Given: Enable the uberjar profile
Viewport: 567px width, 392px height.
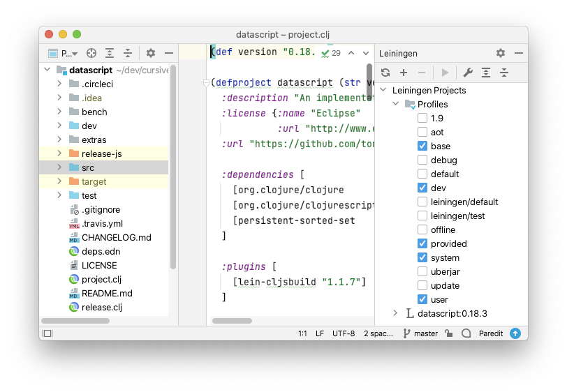Looking at the screenshot, I should 422,272.
